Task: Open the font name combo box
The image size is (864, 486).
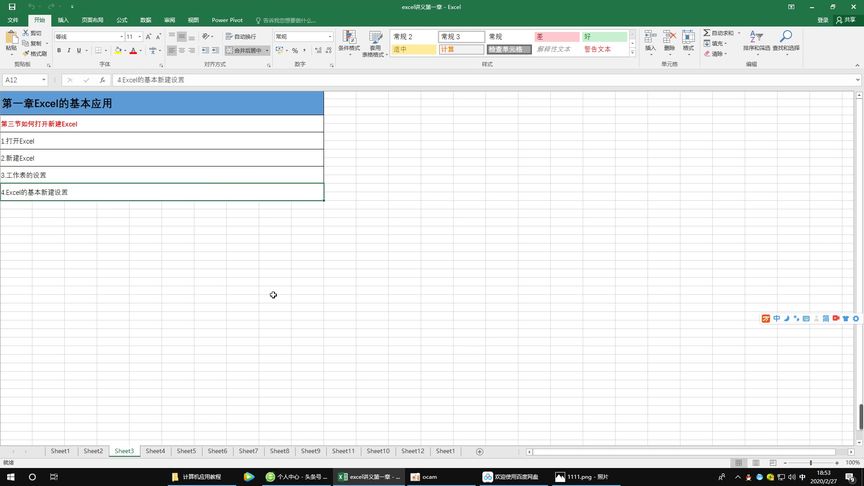Action: point(89,36)
